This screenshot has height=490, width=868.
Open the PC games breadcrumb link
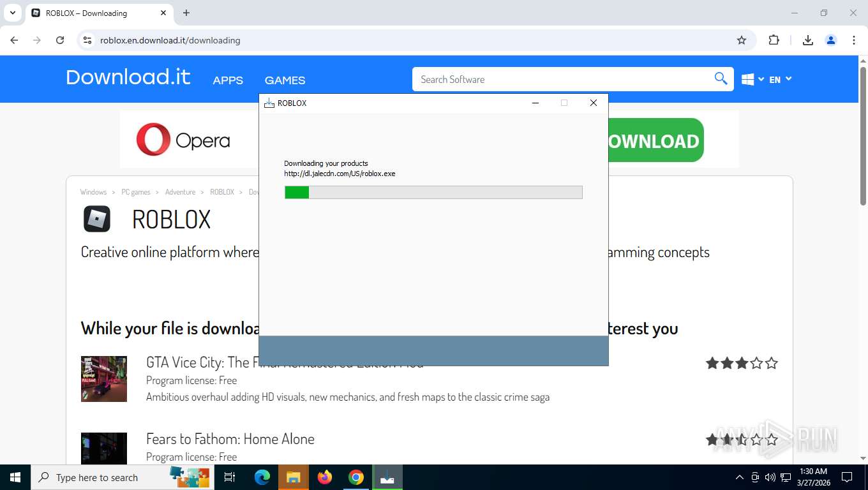(136, 192)
